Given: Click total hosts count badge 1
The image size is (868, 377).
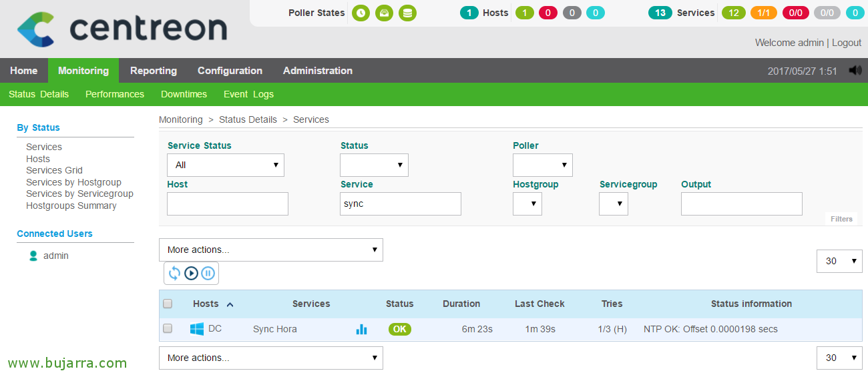Looking at the screenshot, I should [x=469, y=13].
